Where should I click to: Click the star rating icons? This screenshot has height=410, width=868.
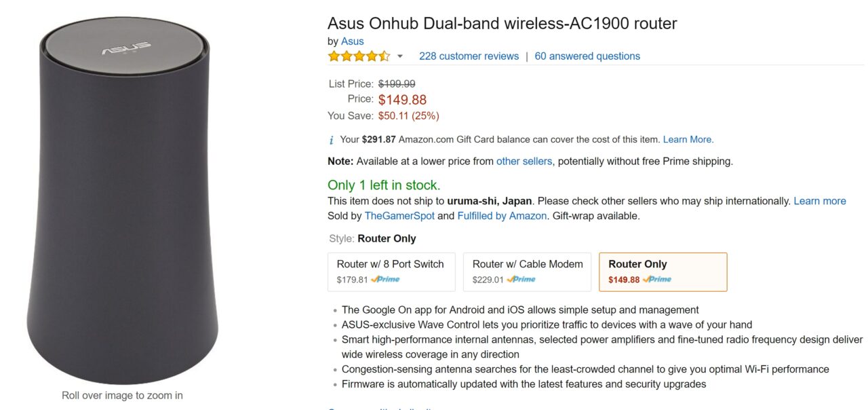coord(359,56)
